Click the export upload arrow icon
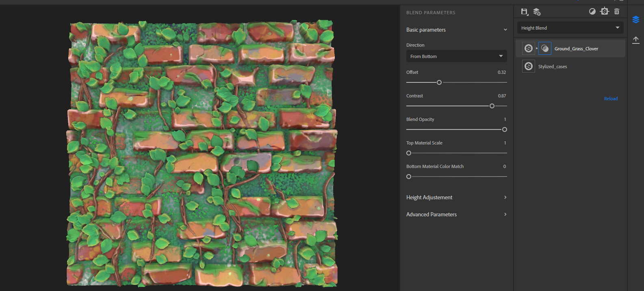This screenshot has width=644, height=291. (x=636, y=40)
